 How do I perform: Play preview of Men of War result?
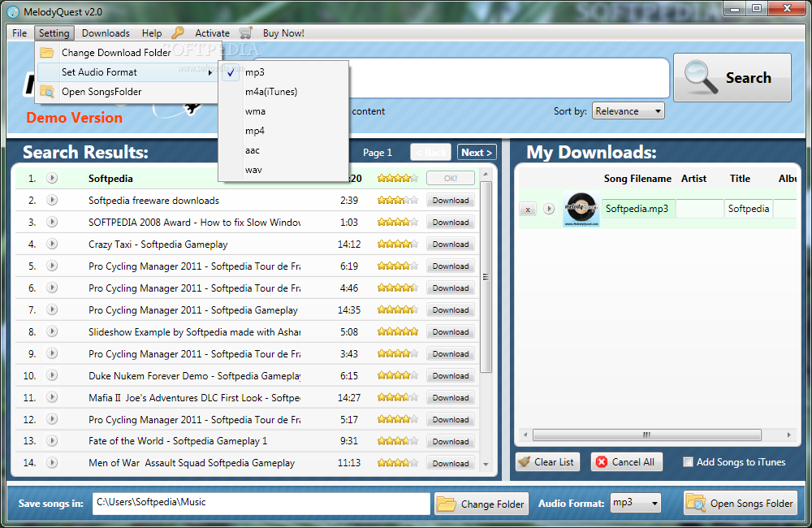[x=52, y=463]
